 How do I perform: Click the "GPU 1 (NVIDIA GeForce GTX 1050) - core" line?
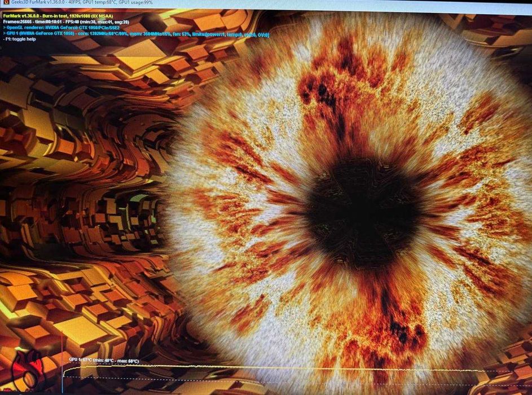(136, 34)
